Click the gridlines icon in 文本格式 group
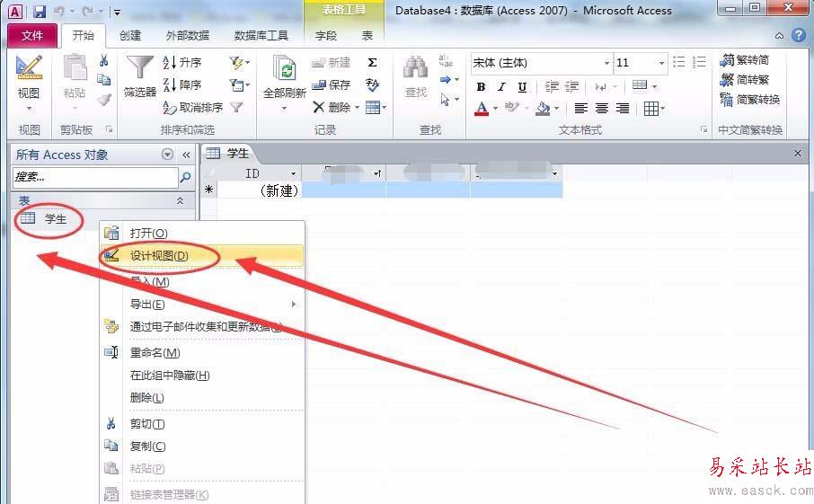Viewport: 814px width, 504px height. click(x=653, y=108)
